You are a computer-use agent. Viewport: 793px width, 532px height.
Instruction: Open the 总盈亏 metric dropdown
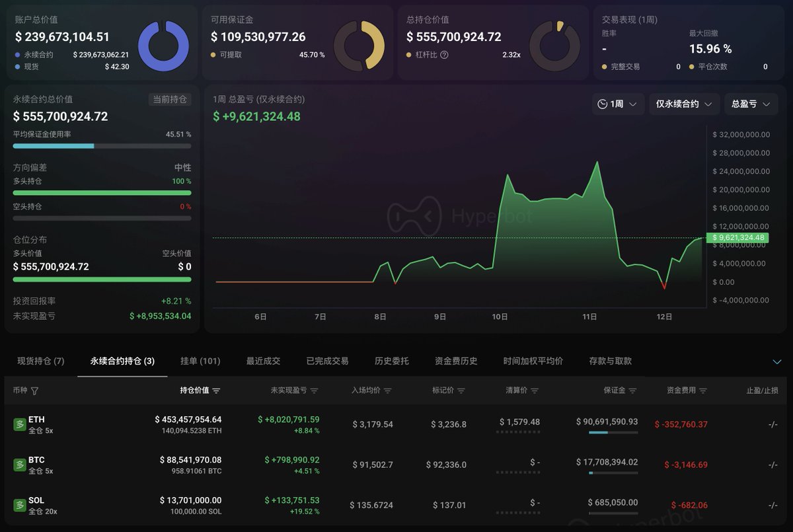tap(751, 104)
